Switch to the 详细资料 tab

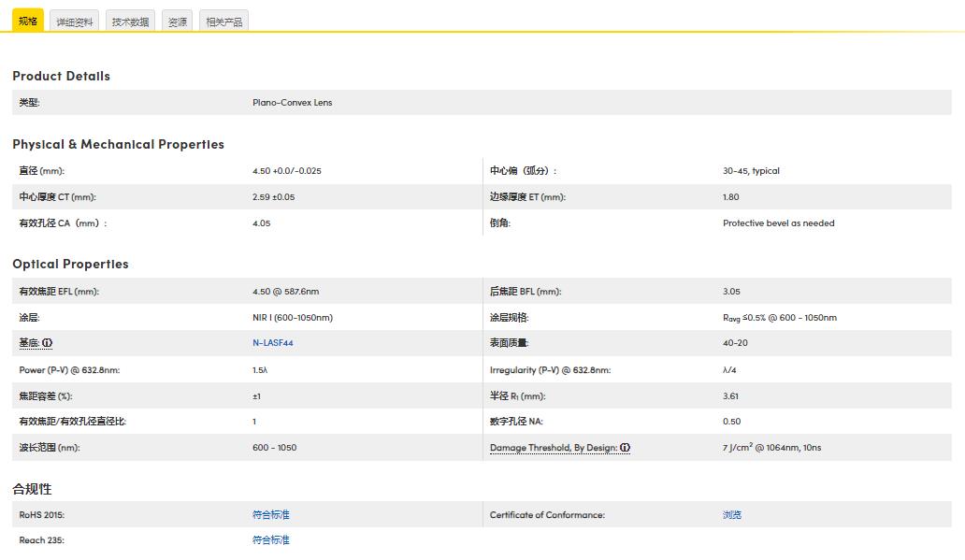pos(75,22)
